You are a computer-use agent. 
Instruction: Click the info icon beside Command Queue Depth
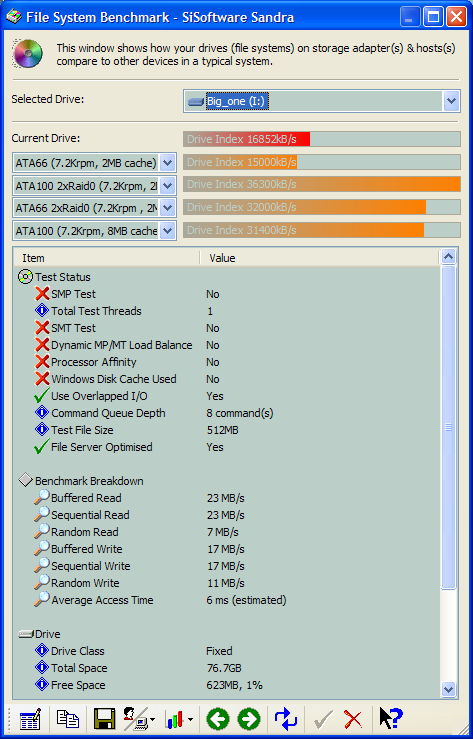point(42,413)
